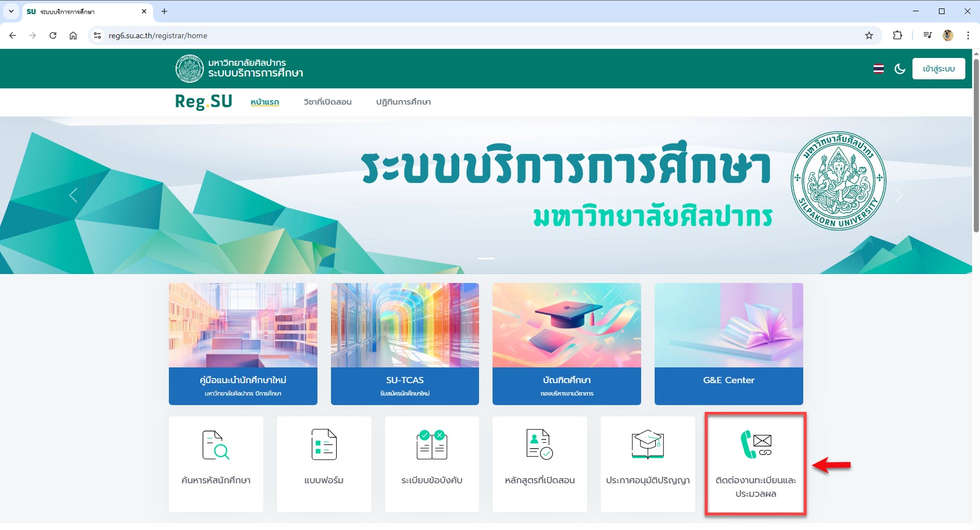Click the offered curriculum icon
The width and height of the screenshot is (980, 530).
click(x=539, y=445)
